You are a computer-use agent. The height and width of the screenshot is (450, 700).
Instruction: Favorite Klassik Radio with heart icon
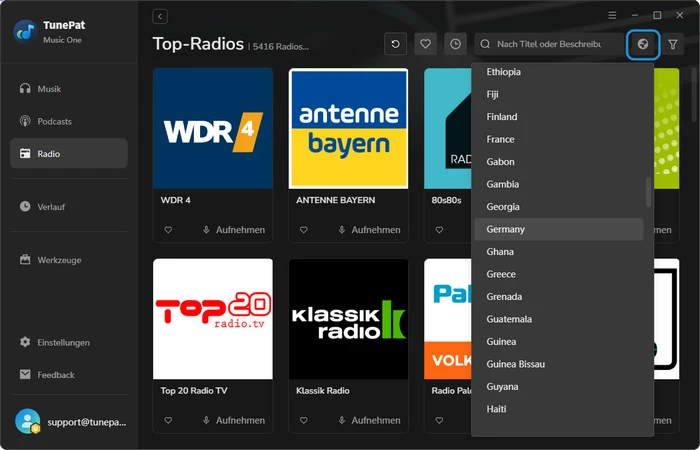click(x=304, y=420)
